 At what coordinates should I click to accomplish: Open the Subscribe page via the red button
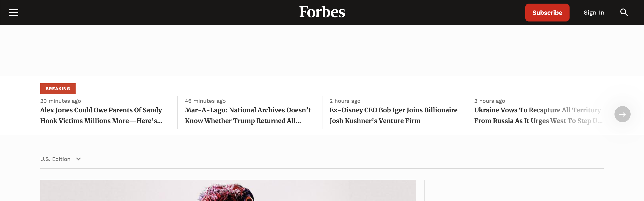click(x=547, y=12)
